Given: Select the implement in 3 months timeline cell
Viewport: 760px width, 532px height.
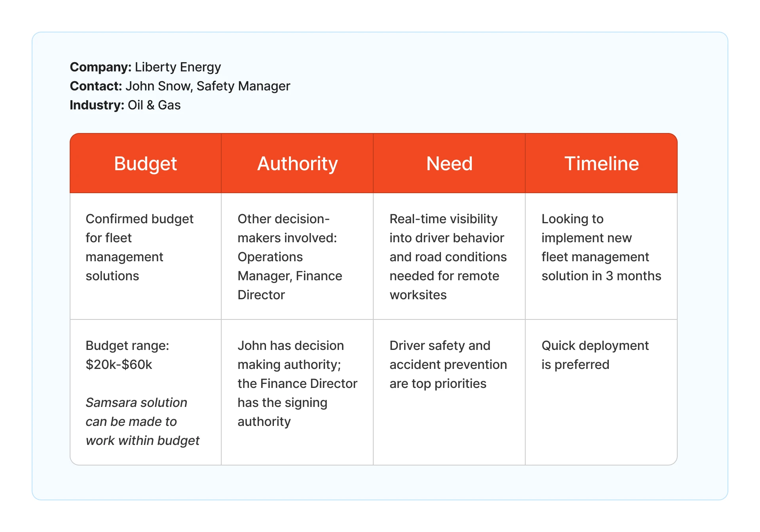Looking at the screenshot, I should (x=601, y=247).
